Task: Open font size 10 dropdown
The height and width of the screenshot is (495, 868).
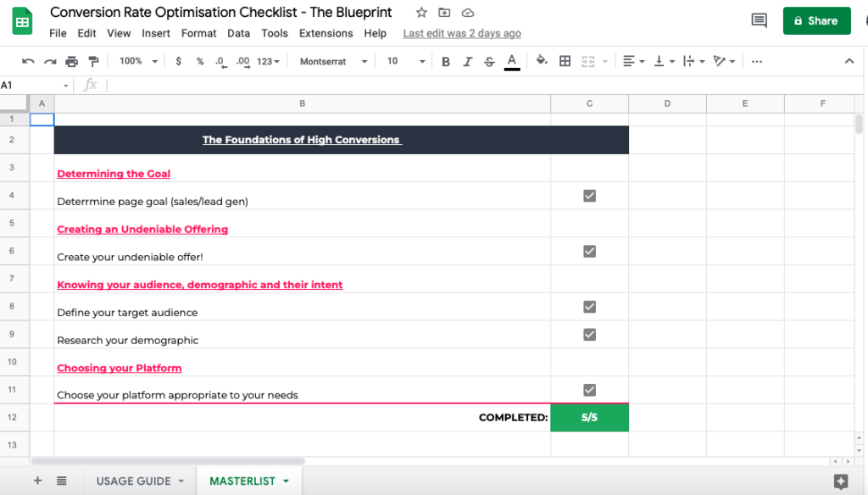Action: 405,62
